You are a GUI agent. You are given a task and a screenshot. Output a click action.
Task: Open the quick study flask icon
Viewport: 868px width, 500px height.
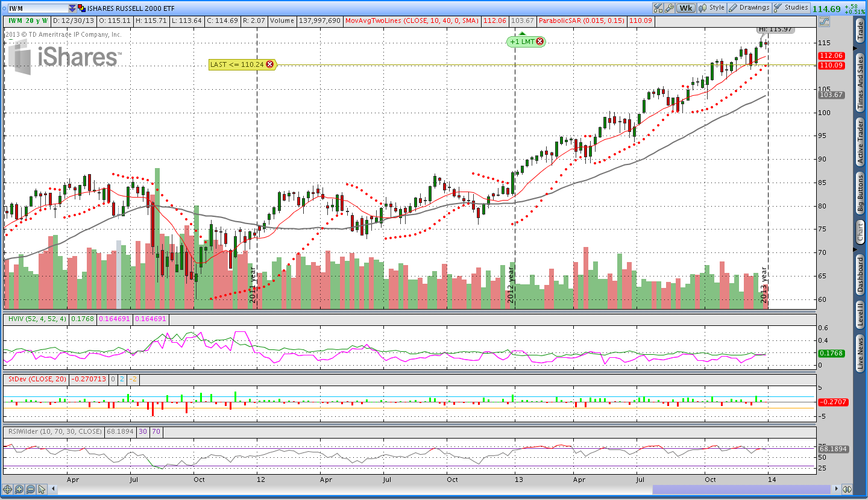tap(658, 8)
